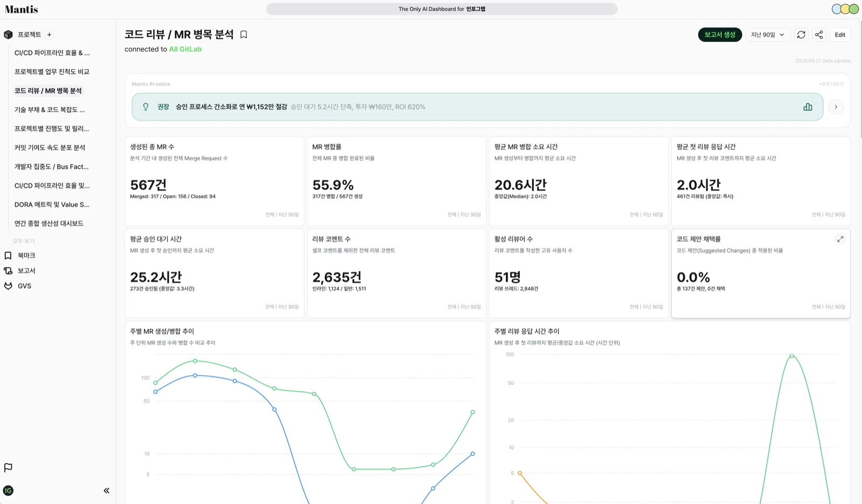Click the account color circles at top right
The image size is (862, 504).
[x=845, y=9]
